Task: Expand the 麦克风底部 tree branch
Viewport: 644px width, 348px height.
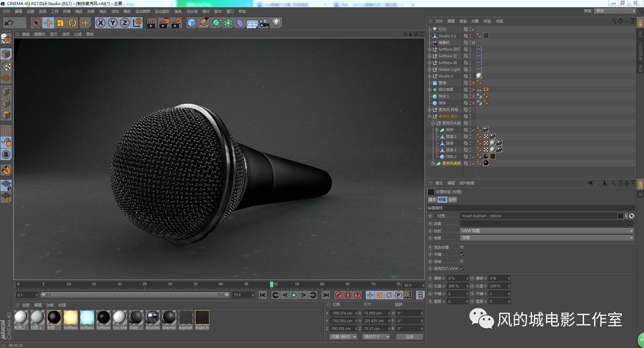Action: click(433, 163)
